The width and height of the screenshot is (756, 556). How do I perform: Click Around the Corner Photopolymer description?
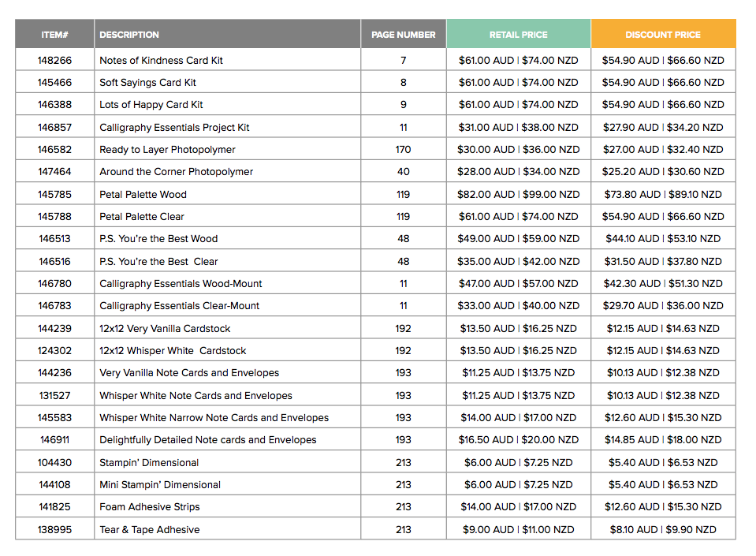(177, 172)
